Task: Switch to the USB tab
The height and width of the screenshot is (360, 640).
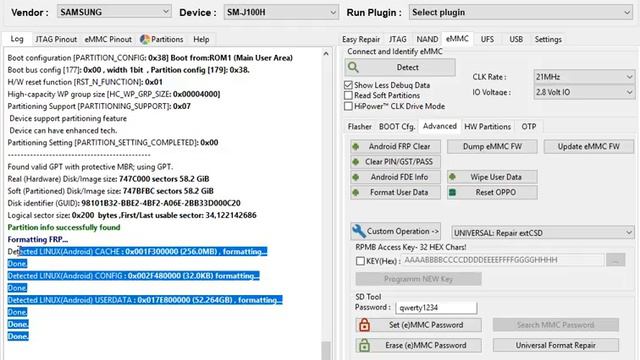Action: coord(516,39)
